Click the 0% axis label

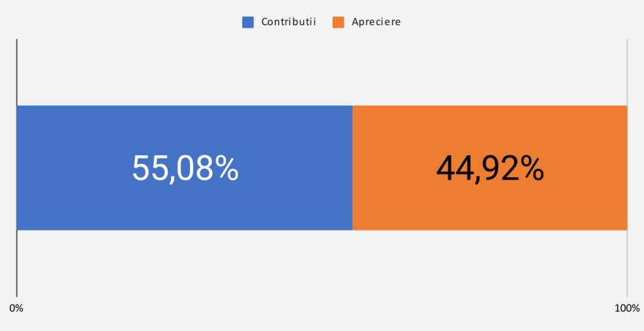tap(16, 308)
